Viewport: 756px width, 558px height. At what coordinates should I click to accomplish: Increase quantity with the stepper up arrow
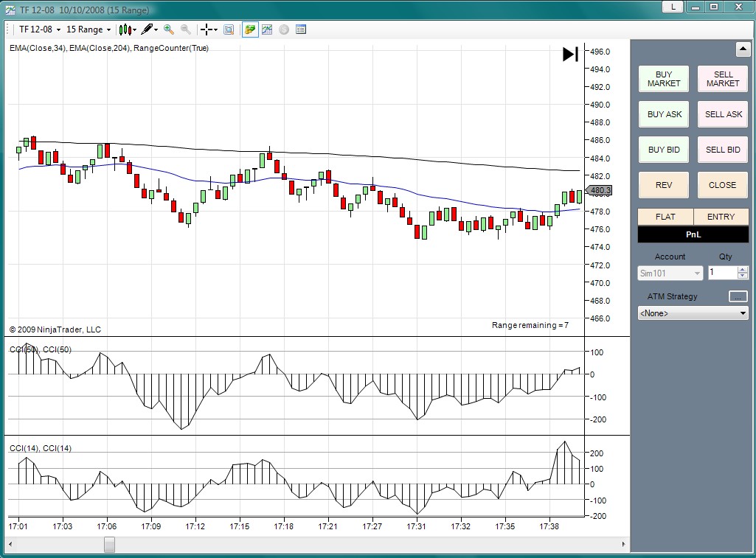(743, 269)
